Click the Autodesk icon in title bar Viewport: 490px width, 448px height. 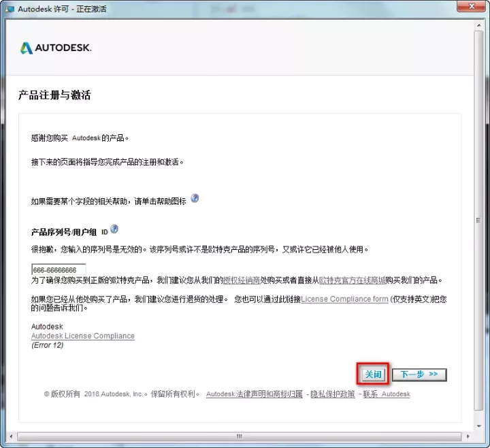point(10,9)
